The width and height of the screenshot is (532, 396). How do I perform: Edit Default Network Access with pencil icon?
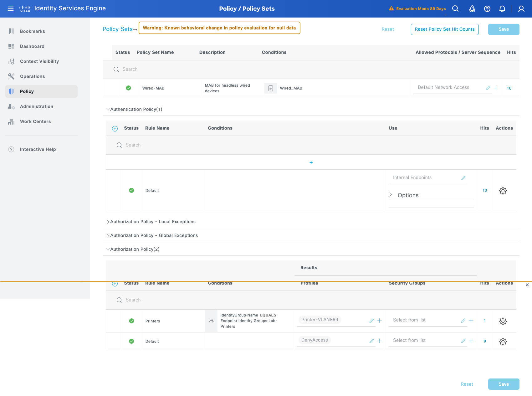(x=488, y=88)
